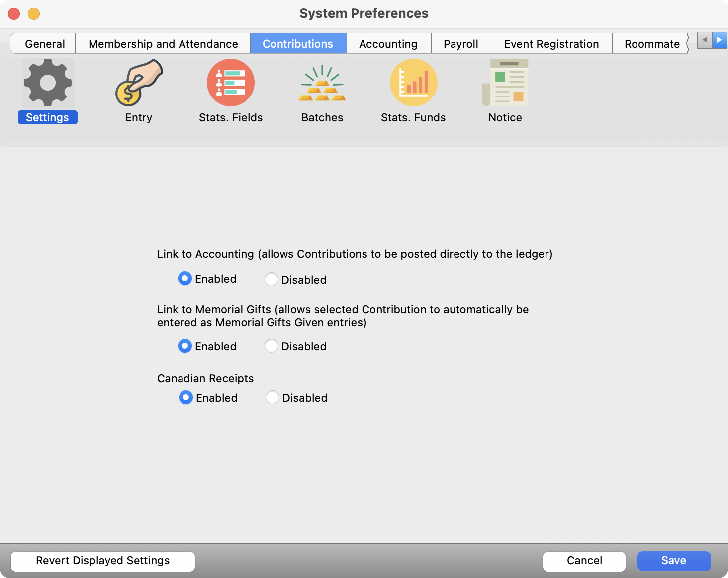Open the Batches gold bars icon
Screen dimensions: 728x578
click(x=322, y=83)
